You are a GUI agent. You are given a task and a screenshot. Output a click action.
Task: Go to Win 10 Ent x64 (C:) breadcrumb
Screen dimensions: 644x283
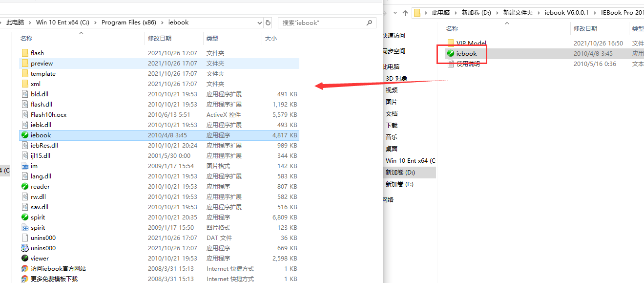[62, 22]
